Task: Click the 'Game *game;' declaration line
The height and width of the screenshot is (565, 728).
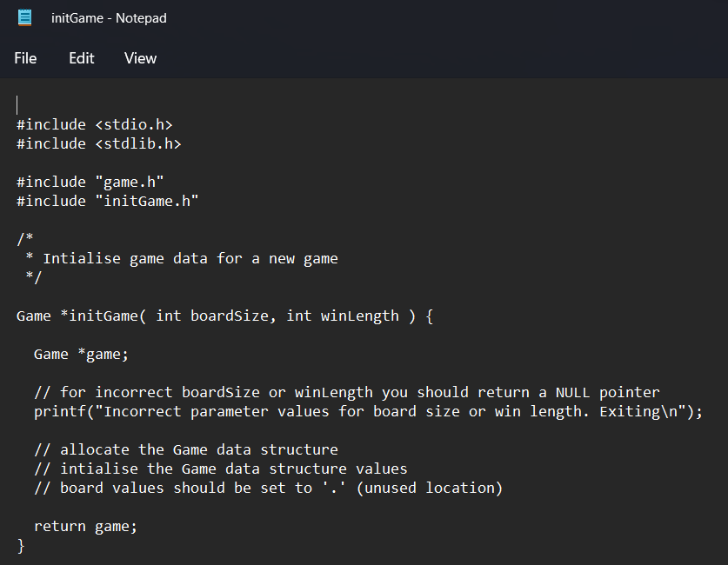Action: tap(81, 355)
